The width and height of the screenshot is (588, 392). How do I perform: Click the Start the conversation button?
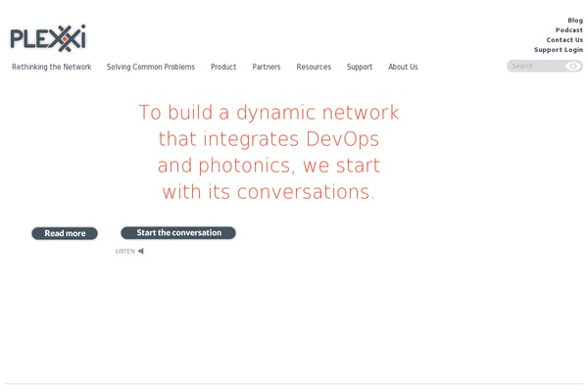click(x=178, y=233)
